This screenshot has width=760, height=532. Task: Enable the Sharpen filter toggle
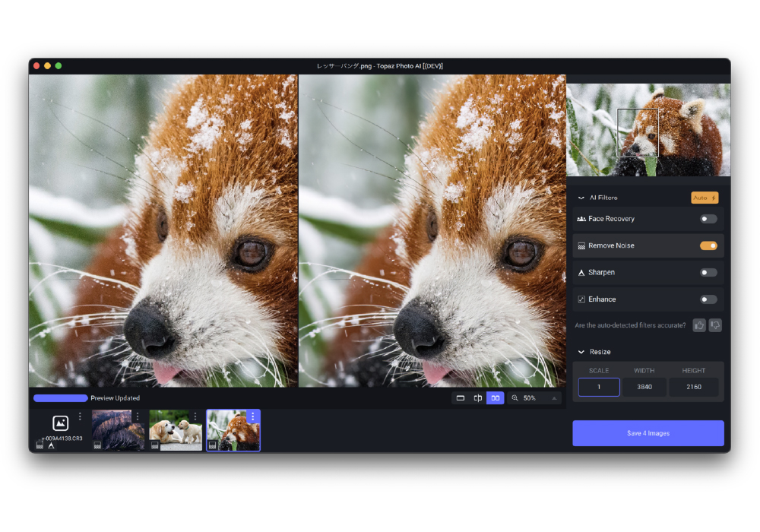click(708, 272)
